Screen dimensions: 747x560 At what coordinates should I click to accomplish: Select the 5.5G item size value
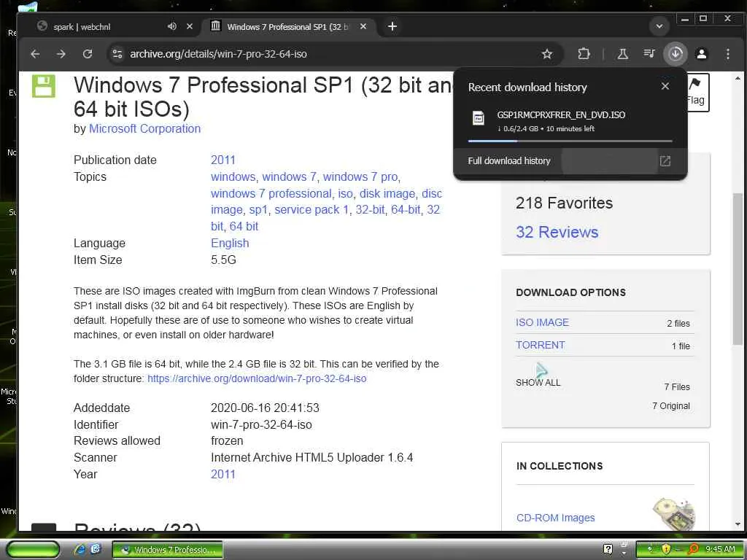point(223,260)
